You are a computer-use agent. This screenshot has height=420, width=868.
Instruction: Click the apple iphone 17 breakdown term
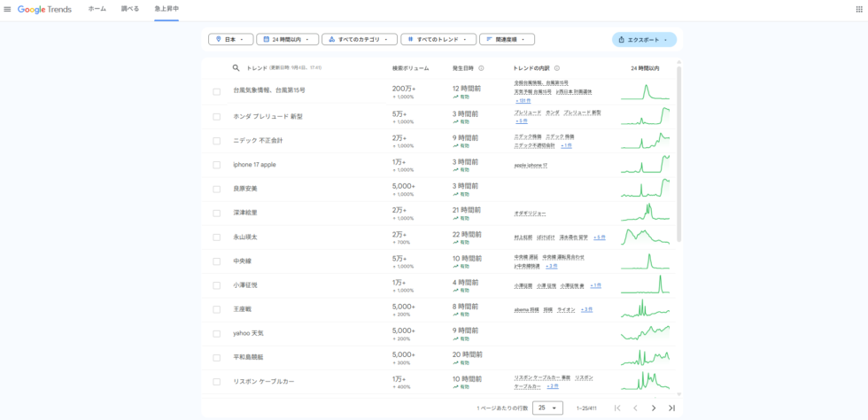pyautogui.click(x=531, y=165)
